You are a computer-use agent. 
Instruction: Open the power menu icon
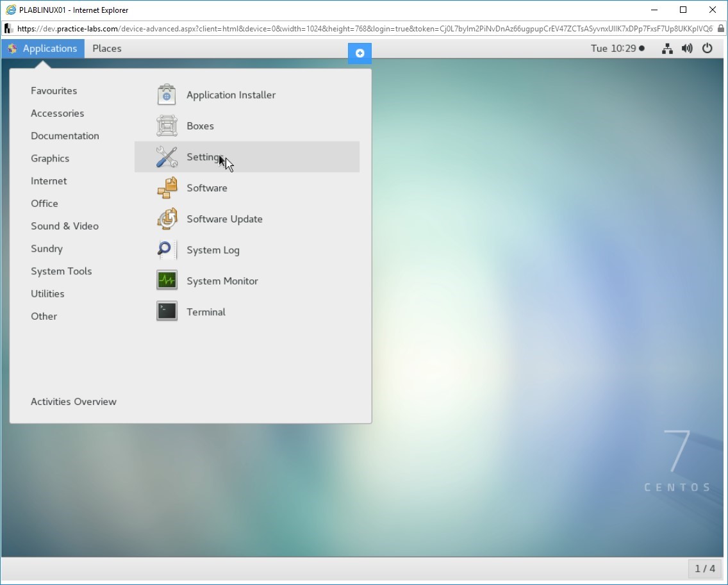tap(707, 49)
